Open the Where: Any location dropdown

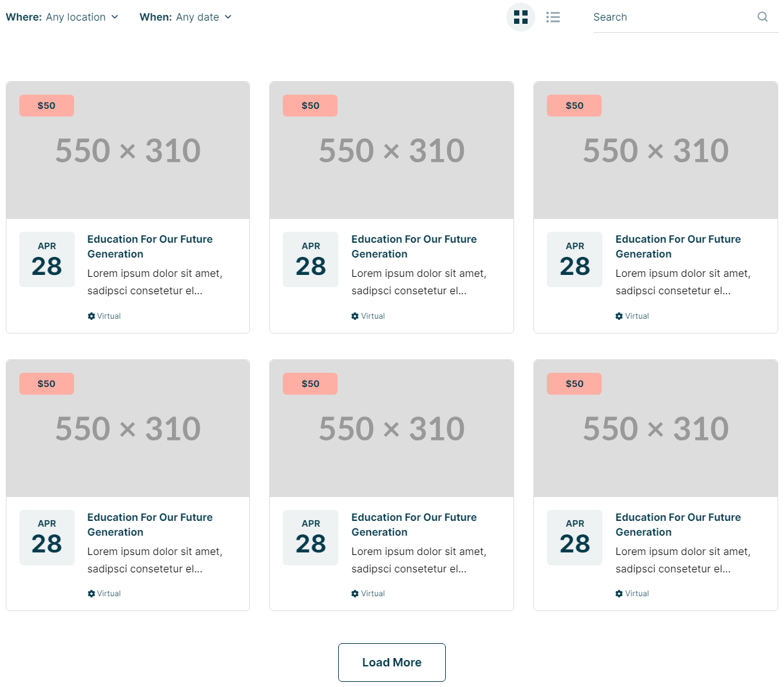62,17
